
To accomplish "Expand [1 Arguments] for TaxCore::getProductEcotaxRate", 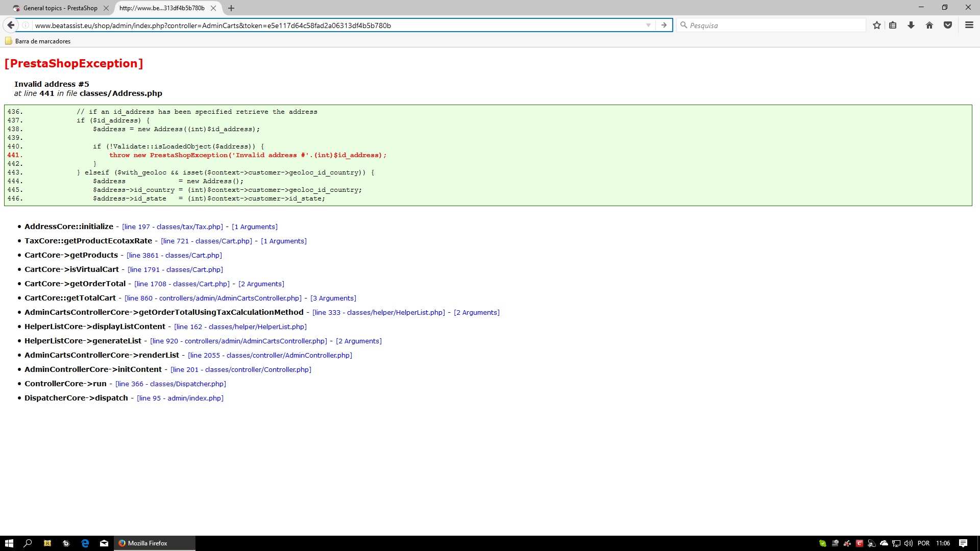I will click(284, 241).
